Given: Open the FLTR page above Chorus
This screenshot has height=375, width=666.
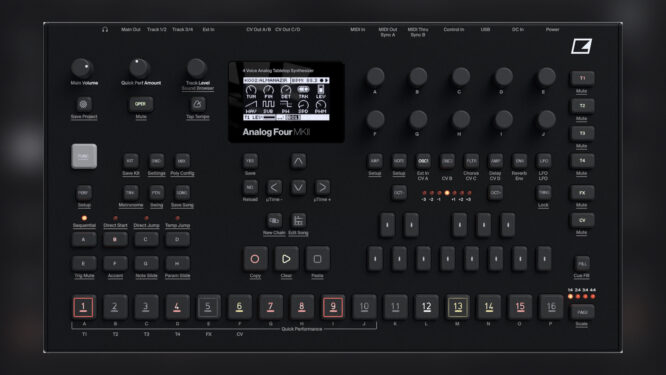Looking at the screenshot, I should (x=471, y=161).
